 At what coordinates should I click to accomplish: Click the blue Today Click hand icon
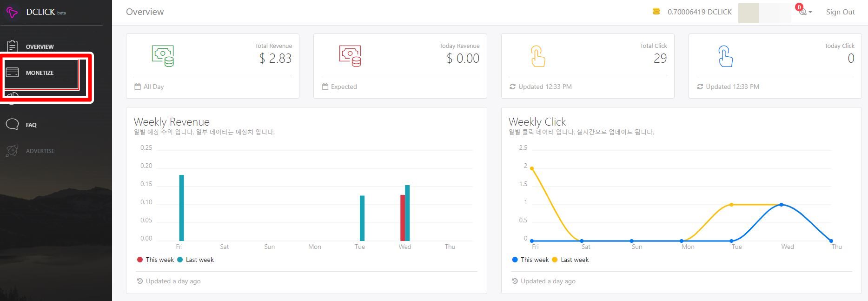click(x=725, y=56)
